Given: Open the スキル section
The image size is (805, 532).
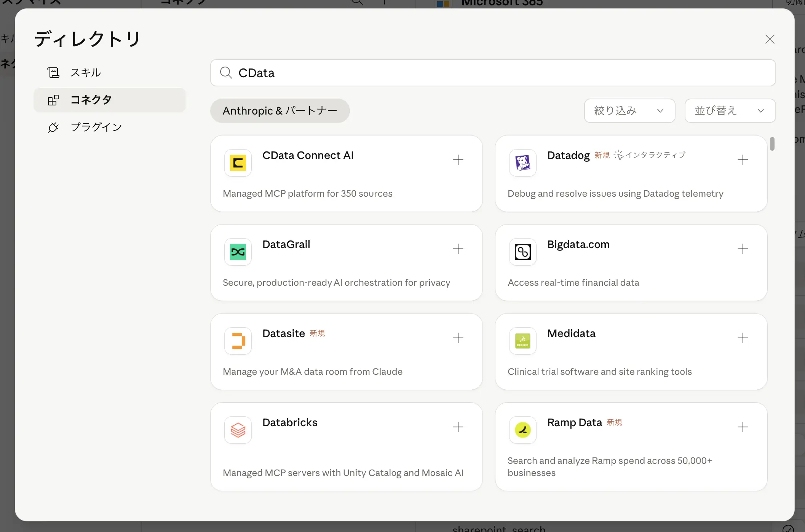Looking at the screenshot, I should pos(110,73).
